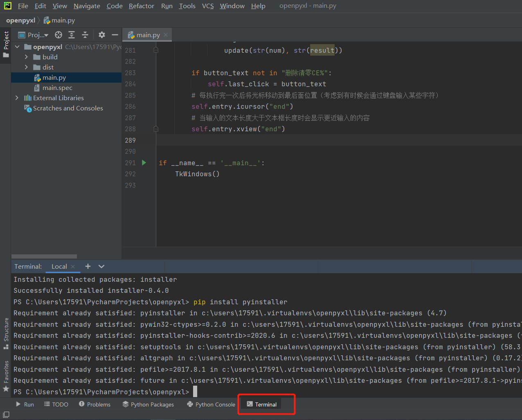
Task: Click openpyxl in the breadcrumb bar
Action: tap(20, 20)
